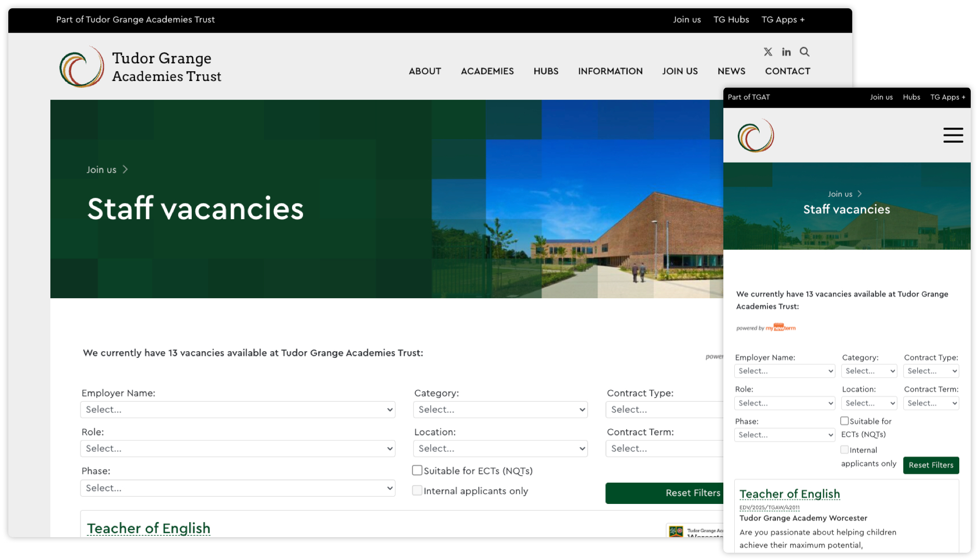
Task: Click the Staff vacancies heading in mobile hero
Action: [x=847, y=209]
